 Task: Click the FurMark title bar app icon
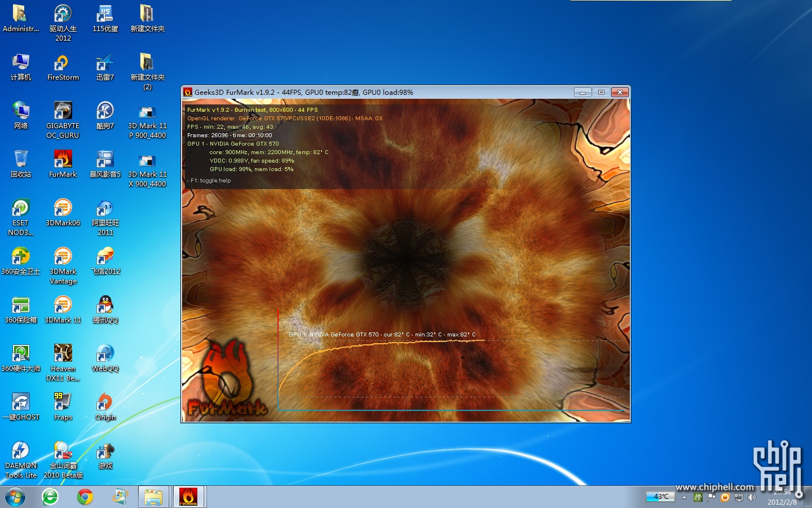pos(188,93)
